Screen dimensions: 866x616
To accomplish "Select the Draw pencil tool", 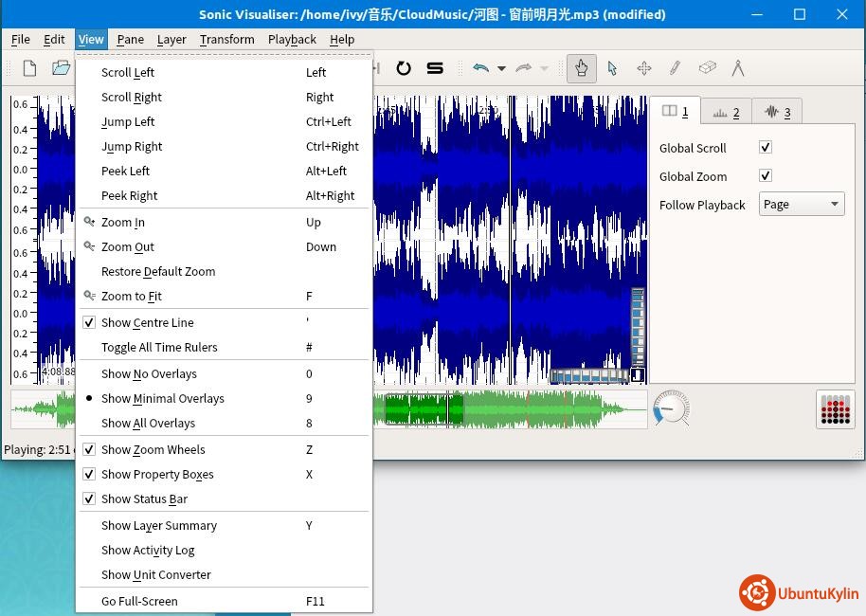I will coord(675,68).
